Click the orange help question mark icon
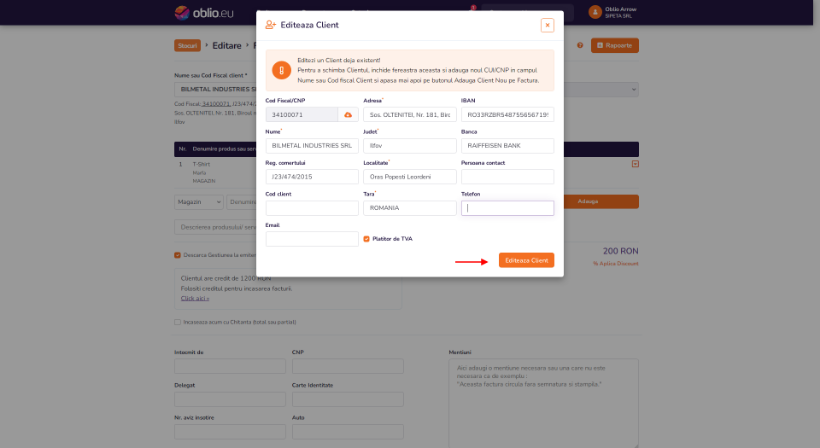820x448 pixels. 580,45
